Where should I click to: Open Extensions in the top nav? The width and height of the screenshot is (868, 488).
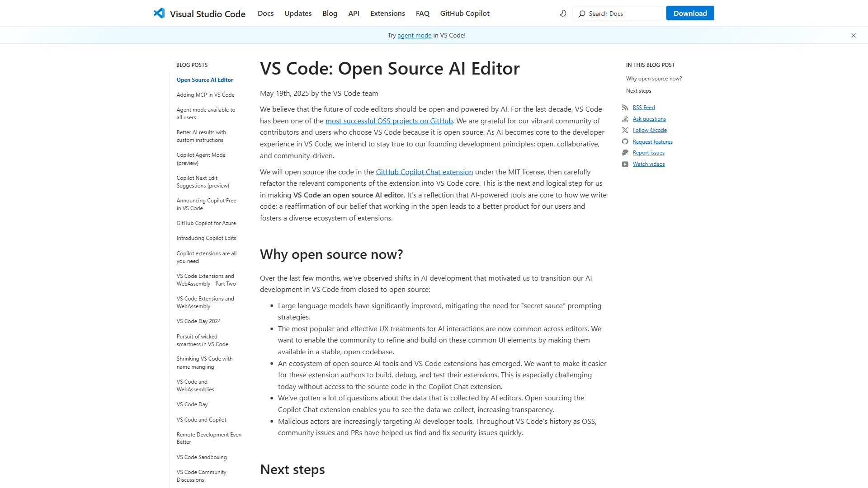pyautogui.click(x=387, y=14)
